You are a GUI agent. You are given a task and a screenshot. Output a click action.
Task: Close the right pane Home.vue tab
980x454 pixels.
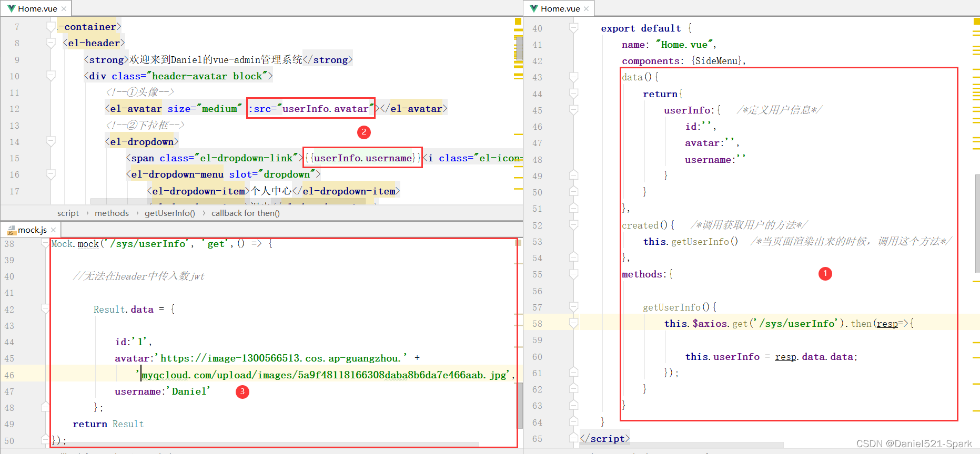(x=586, y=9)
